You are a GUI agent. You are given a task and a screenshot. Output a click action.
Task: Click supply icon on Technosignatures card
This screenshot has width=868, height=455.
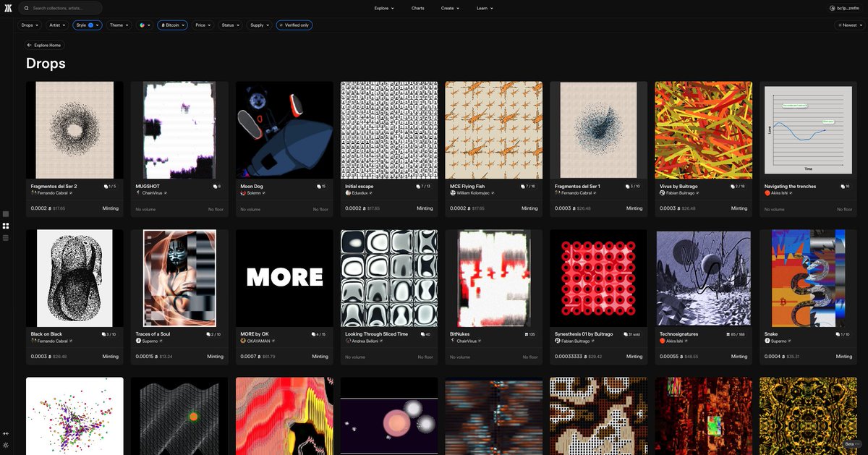point(728,334)
